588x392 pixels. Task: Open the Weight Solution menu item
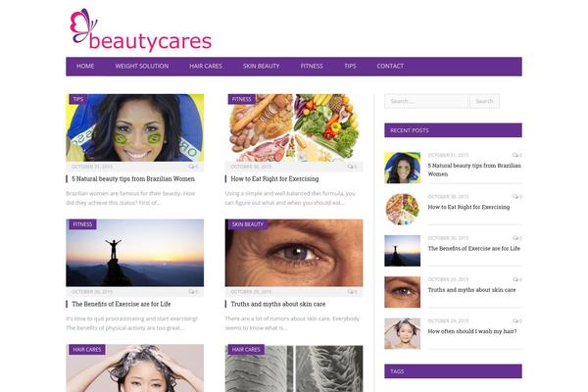[142, 66]
